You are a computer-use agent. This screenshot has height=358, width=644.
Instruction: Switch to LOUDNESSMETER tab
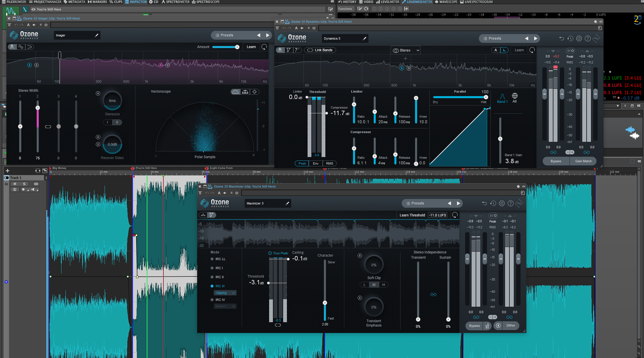click(x=417, y=2)
